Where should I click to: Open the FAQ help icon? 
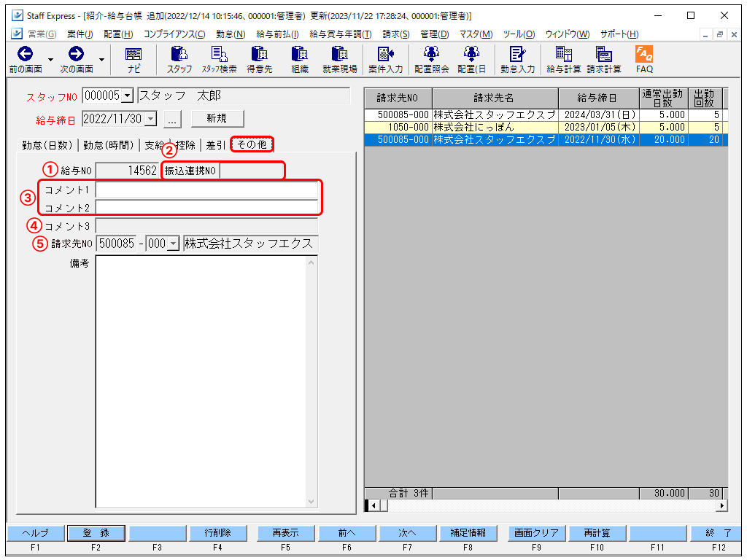tap(643, 55)
